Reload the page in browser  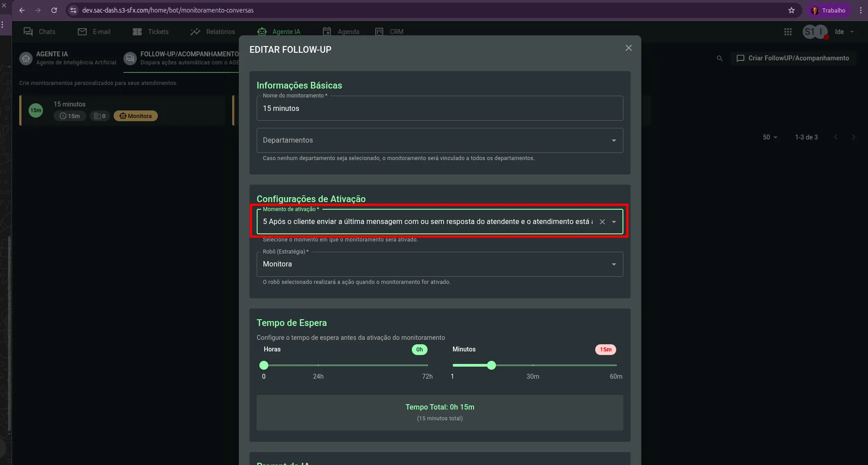pos(54,10)
